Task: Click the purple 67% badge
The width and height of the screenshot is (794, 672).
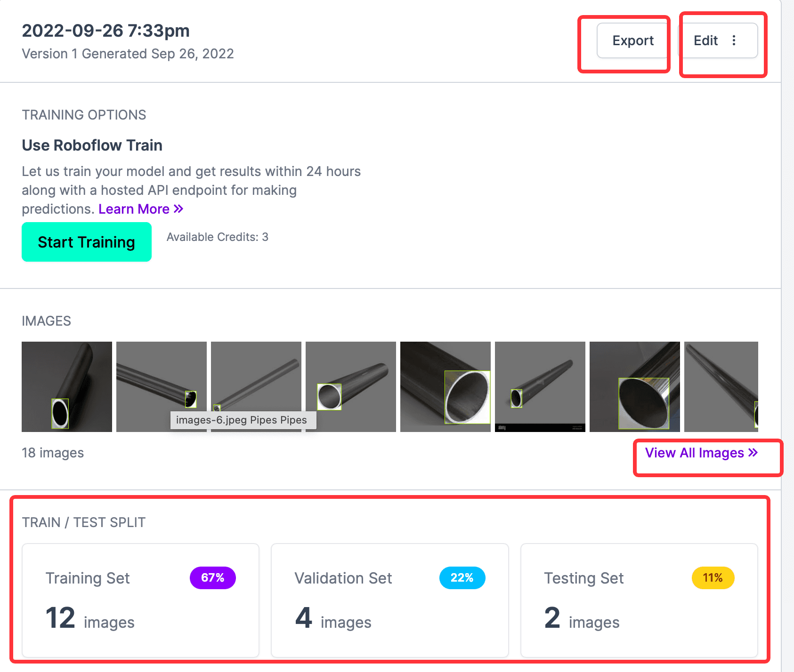Action: (213, 578)
